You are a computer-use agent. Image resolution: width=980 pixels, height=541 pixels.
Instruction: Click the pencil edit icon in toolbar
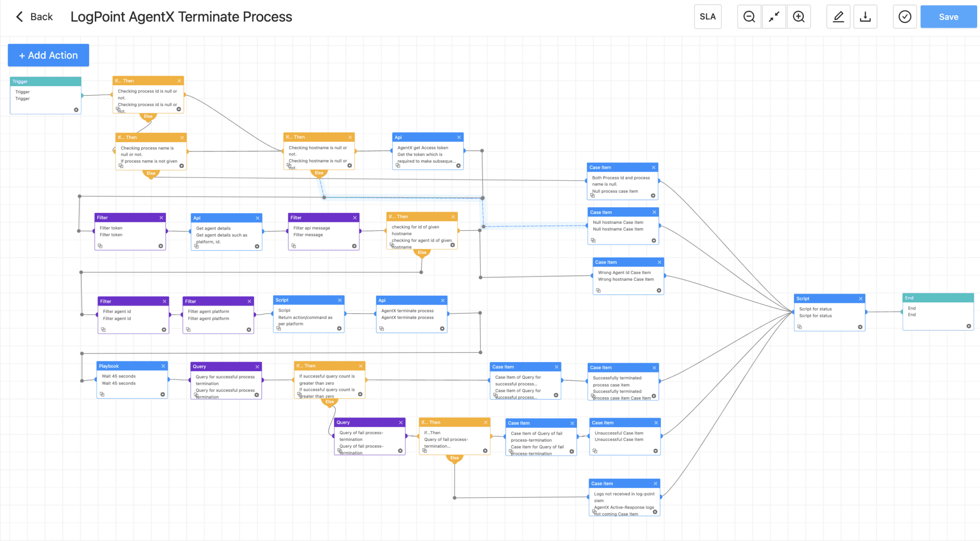pos(838,17)
